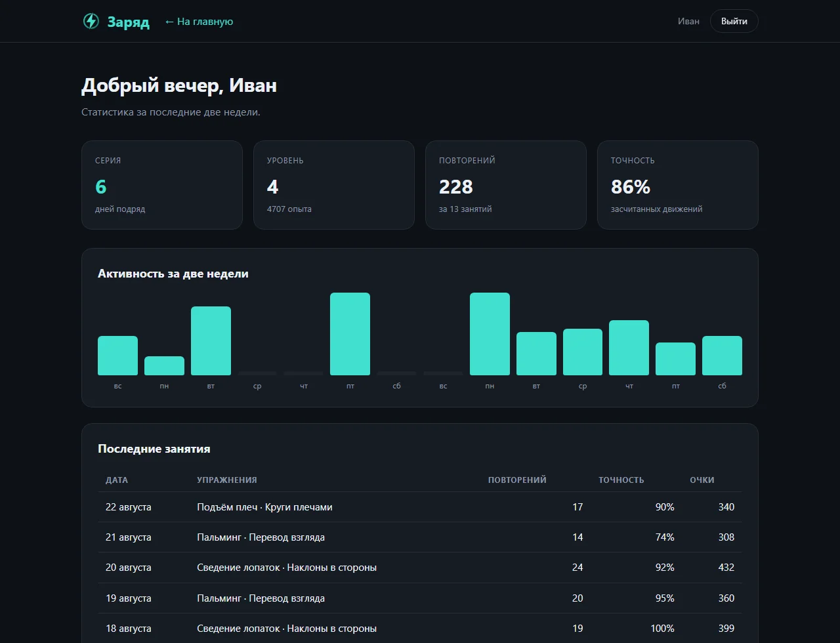Click the text 4707 опыта

tap(289, 209)
